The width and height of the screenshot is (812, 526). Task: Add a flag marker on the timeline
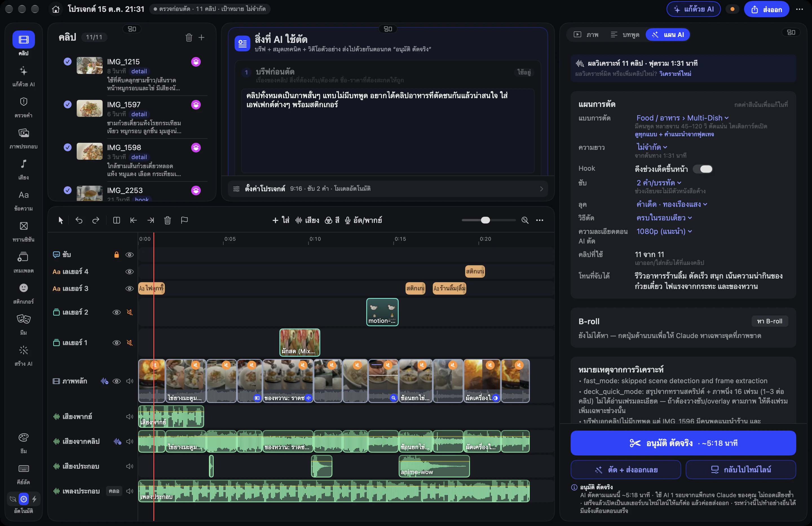coord(185,220)
